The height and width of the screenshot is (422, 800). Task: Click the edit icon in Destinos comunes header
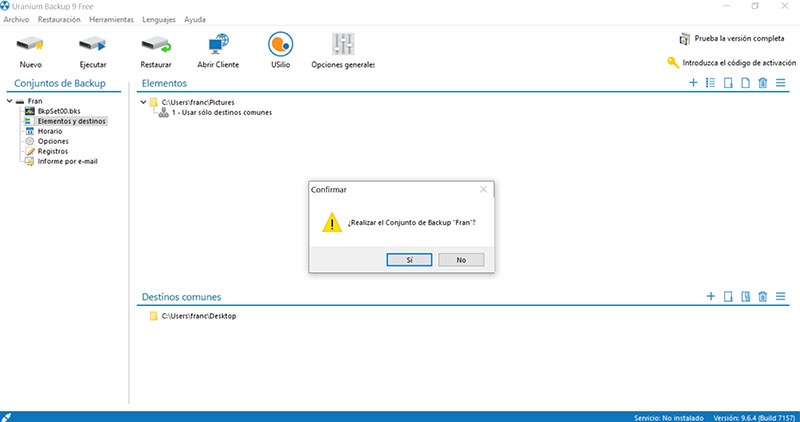pyautogui.click(x=728, y=296)
